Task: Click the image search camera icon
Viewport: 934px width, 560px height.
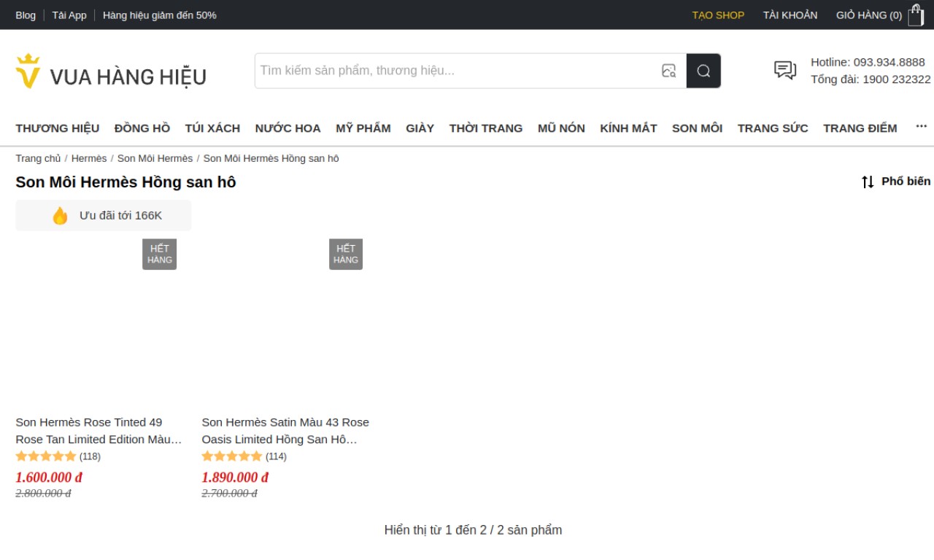Action: pos(668,71)
